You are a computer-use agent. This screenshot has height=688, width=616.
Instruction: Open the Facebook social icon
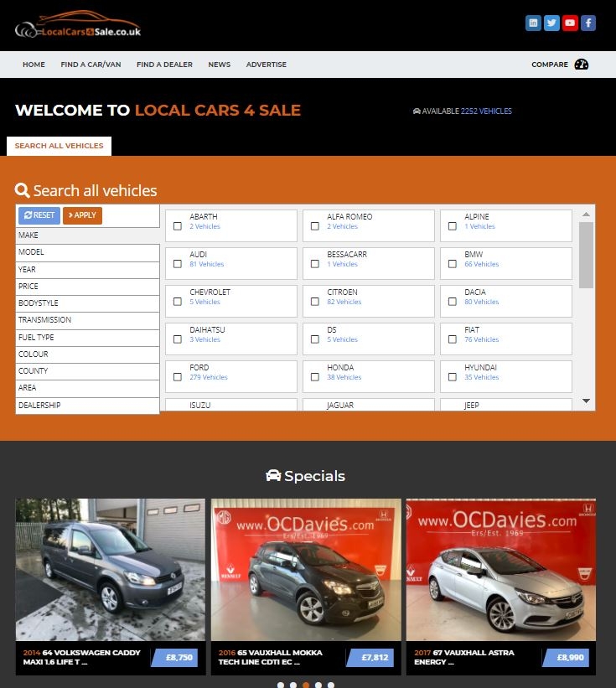pyautogui.click(x=588, y=23)
